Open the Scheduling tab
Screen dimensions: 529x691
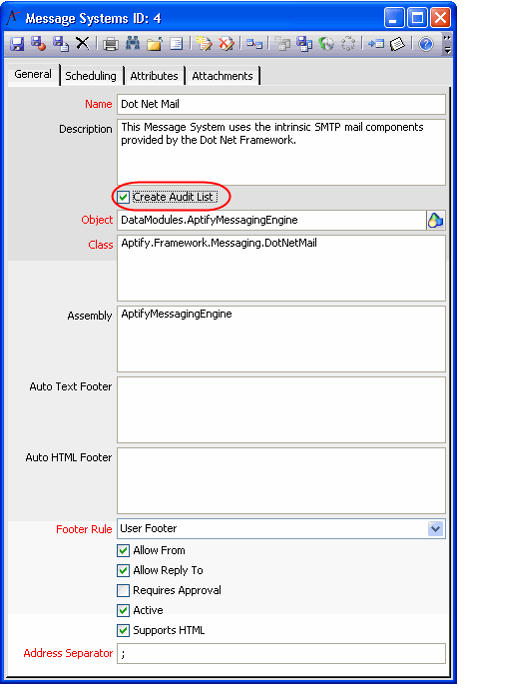click(91, 76)
